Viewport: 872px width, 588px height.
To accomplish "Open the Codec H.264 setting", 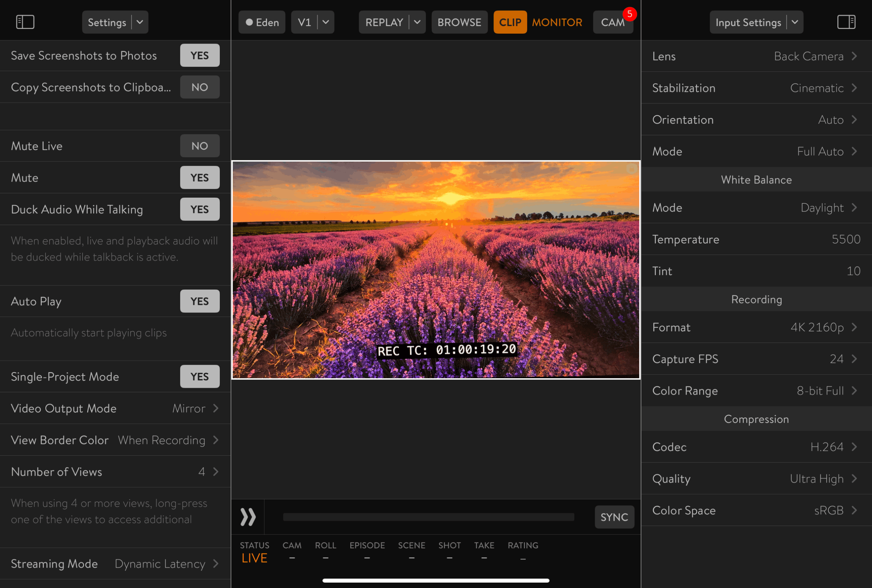I will pyautogui.click(x=756, y=446).
